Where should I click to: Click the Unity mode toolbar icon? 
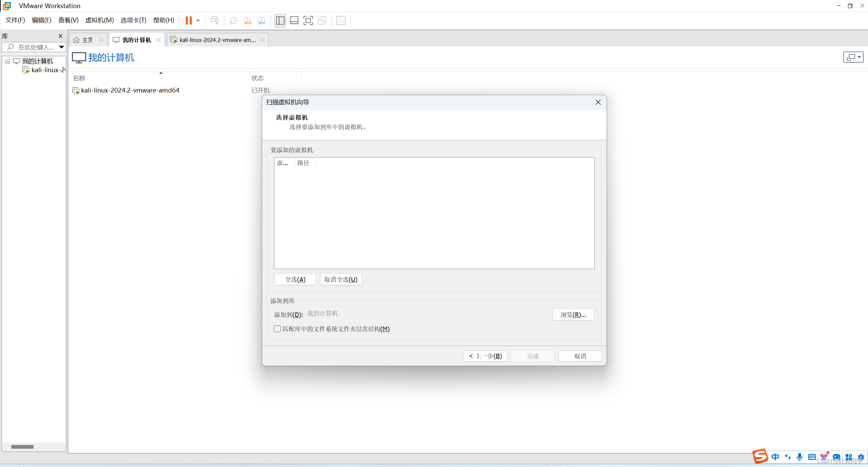pos(322,20)
